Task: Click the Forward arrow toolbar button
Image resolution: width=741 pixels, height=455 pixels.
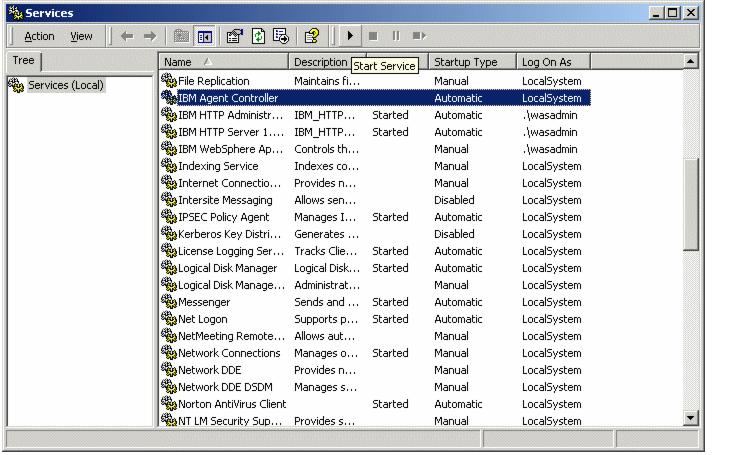Action: click(x=150, y=36)
